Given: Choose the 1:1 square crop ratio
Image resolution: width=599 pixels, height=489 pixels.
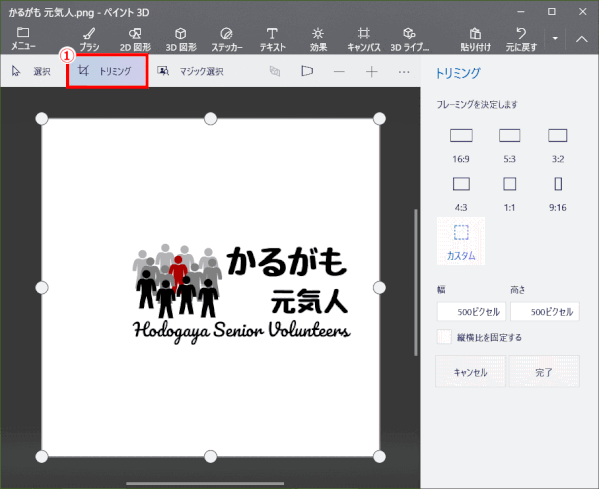Looking at the screenshot, I should 509,194.
